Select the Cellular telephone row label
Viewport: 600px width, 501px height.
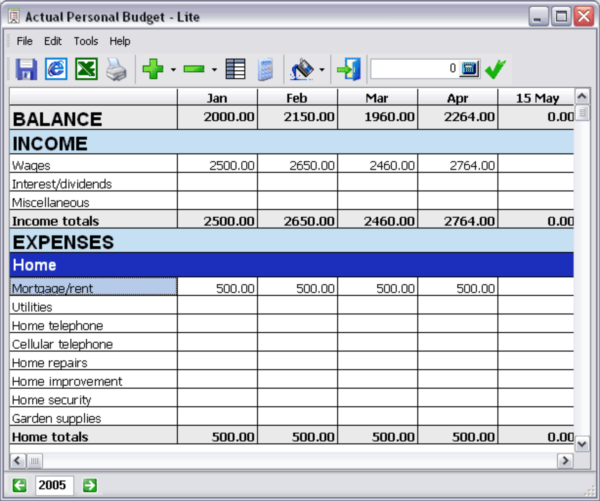tap(93, 343)
